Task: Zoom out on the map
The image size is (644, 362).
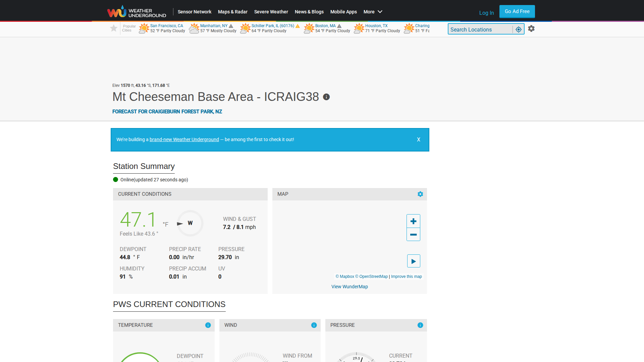Action: 413,235
